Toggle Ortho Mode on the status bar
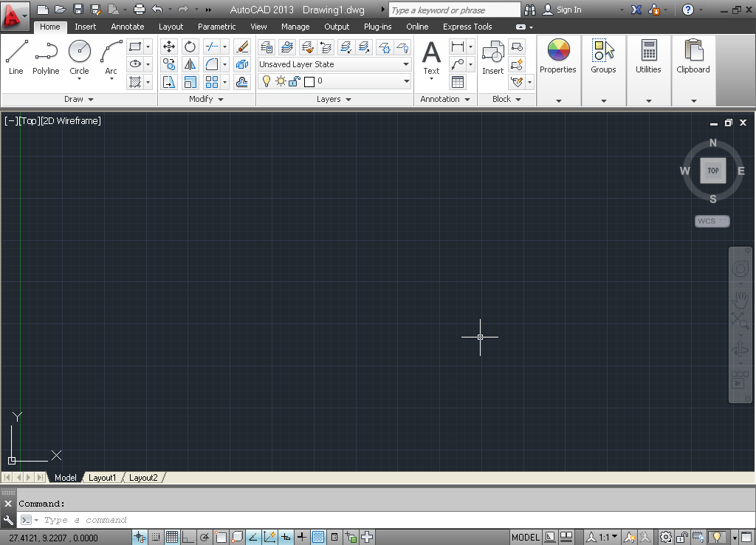 [x=188, y=536]
